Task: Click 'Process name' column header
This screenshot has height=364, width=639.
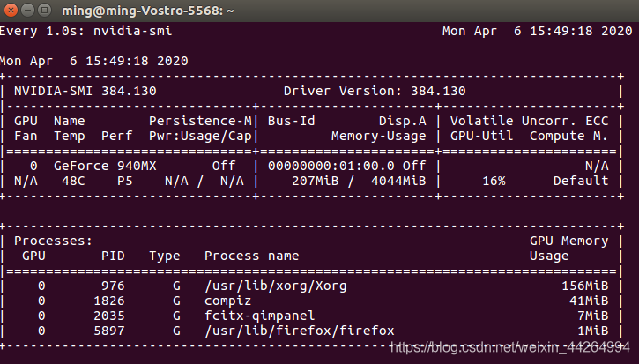Action: 251,256
